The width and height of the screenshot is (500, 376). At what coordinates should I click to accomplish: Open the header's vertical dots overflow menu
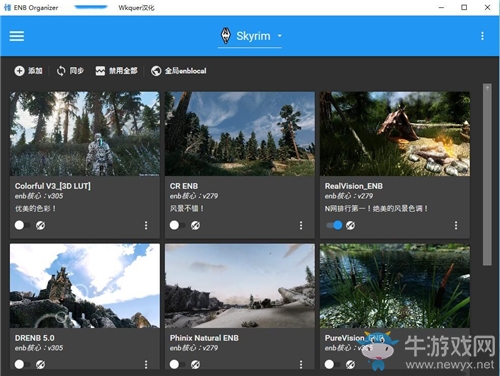tap(482, 36)
